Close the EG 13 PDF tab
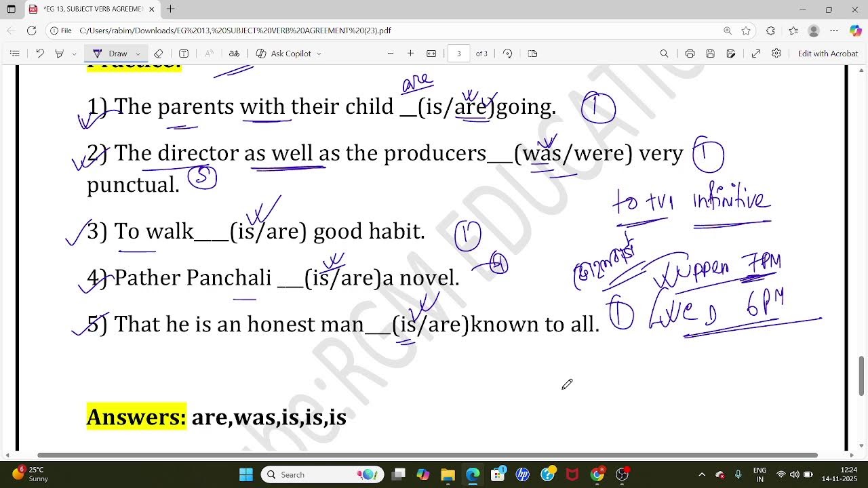 (x=151, y=9)
